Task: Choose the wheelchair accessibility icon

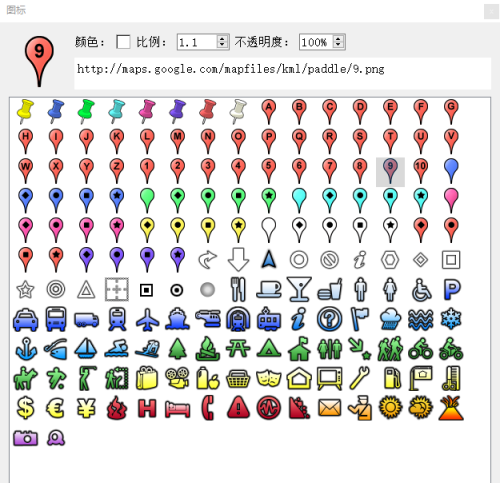Action: click(421, 289)
